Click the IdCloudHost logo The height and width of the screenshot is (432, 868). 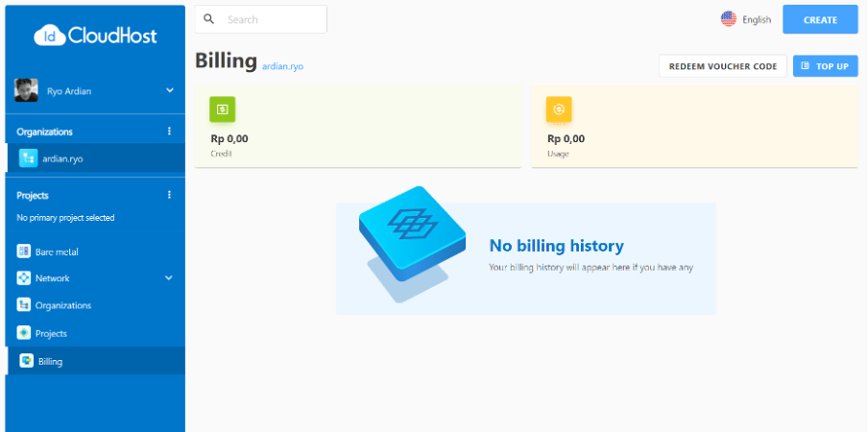[x=95, y=36]
